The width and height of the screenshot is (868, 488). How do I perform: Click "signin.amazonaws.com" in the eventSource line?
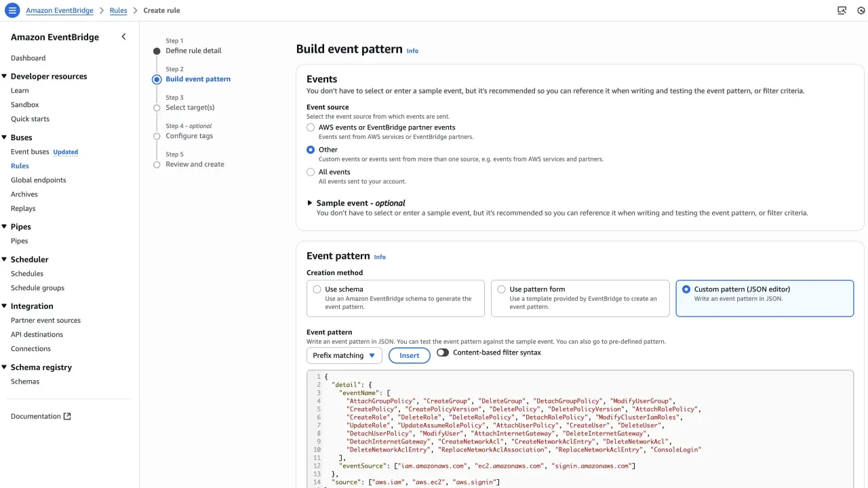pyautogui.click(x=593, y=466)
